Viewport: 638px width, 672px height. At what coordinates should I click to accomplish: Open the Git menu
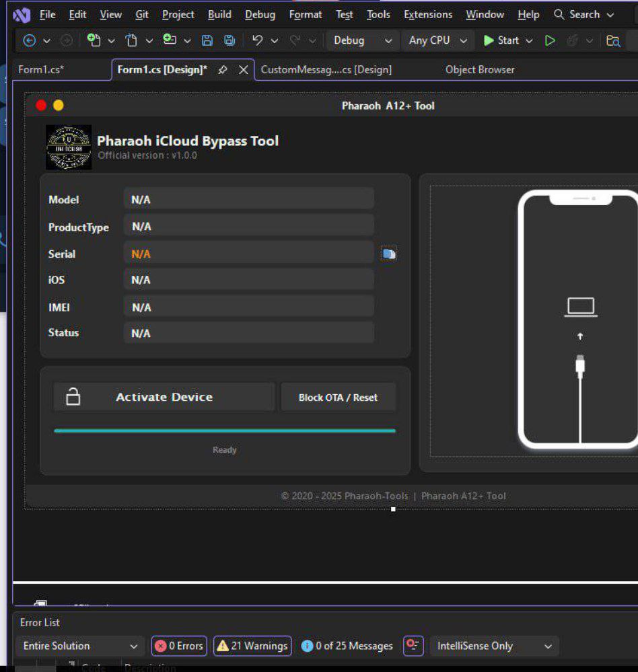tap(142, 15)
